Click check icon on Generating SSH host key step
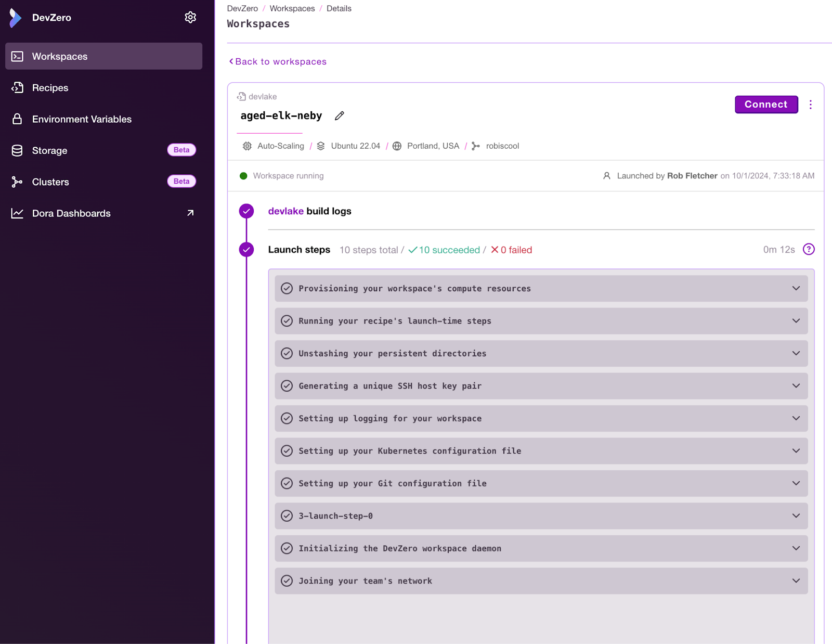Screen dimensions: 832x644 click(287, 386)
